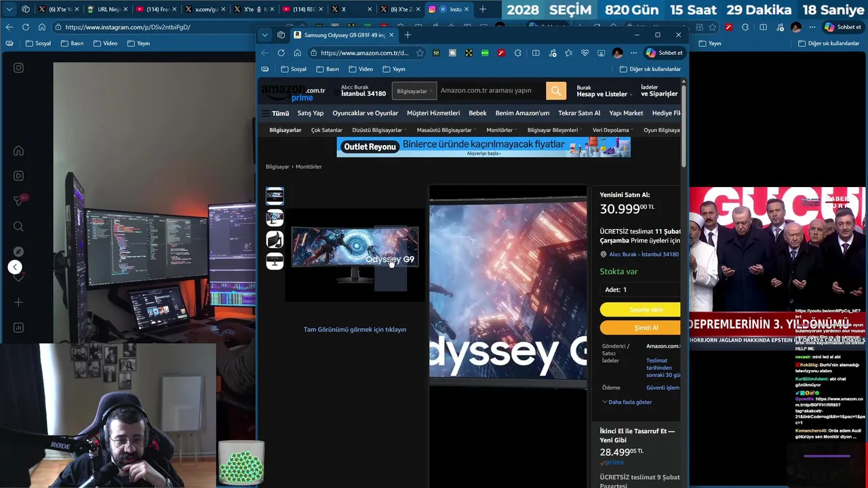Open Satış Yap in Amazon nav
The height and width of the screenshot is (488, 868).
point(310,113)
